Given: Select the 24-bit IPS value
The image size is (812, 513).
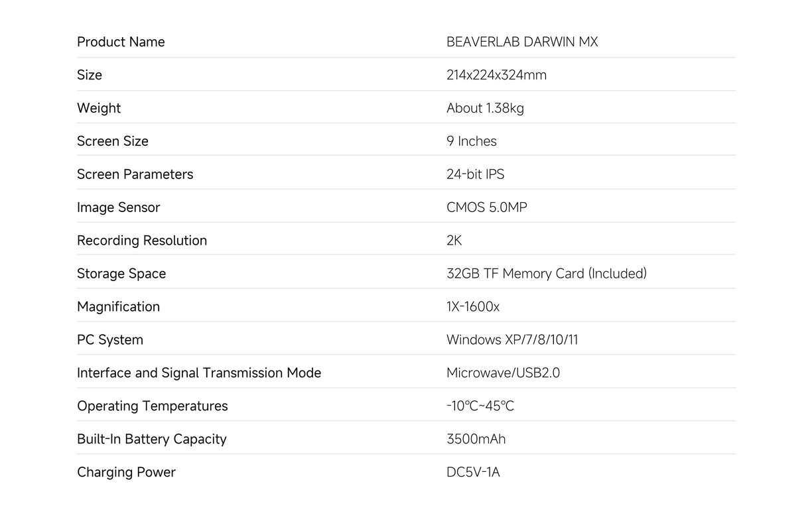Looking at the screenshot, I should [x=475, y=174].
